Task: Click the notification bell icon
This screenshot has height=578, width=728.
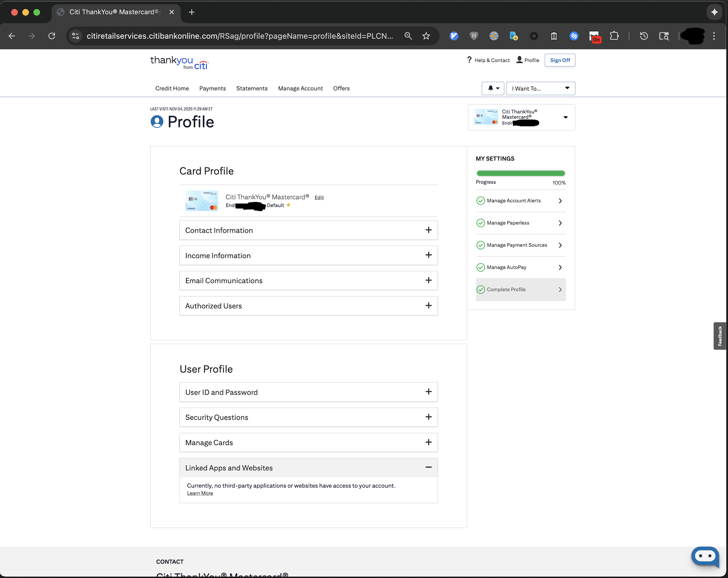Action: point(490,88)
